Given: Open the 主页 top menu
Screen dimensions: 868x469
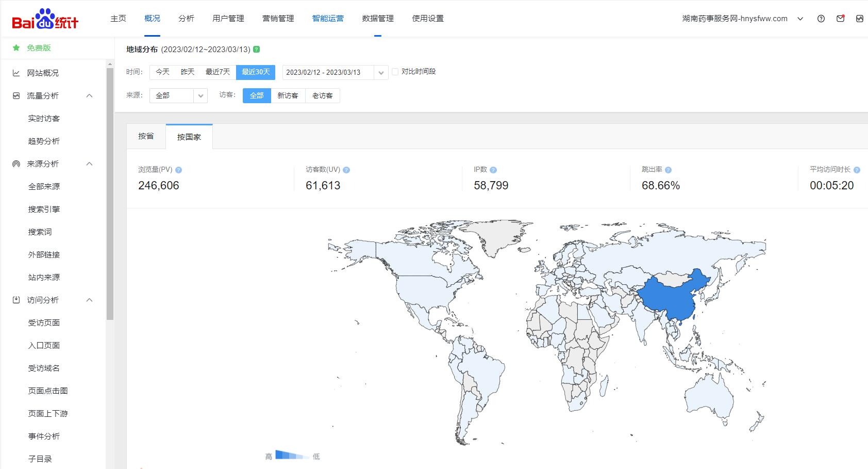Looking at the screenshot, I should tap(118, 19).
